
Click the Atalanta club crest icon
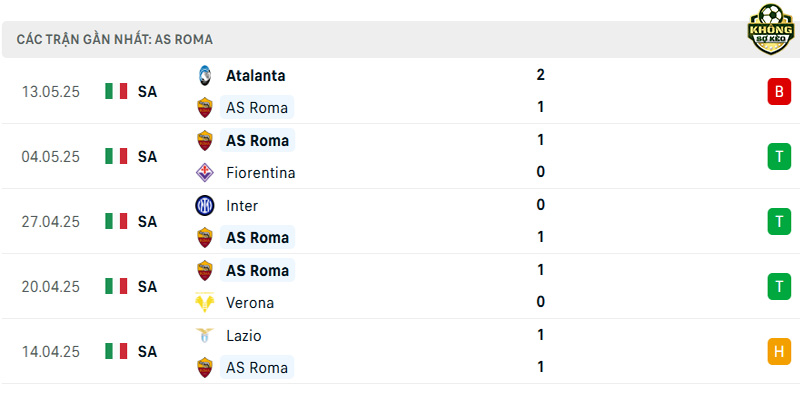tap(205, 76)
